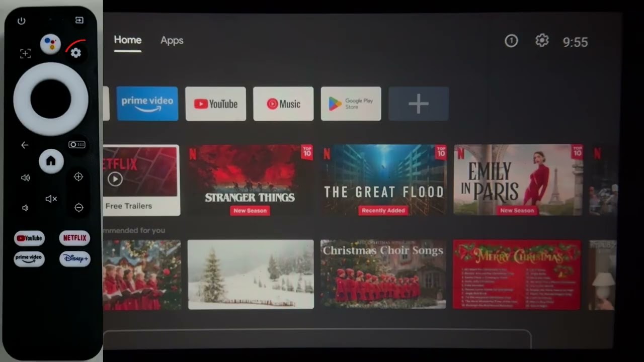Switch to the Apps tab
644x362 pixels.
(x=172, y=41)
